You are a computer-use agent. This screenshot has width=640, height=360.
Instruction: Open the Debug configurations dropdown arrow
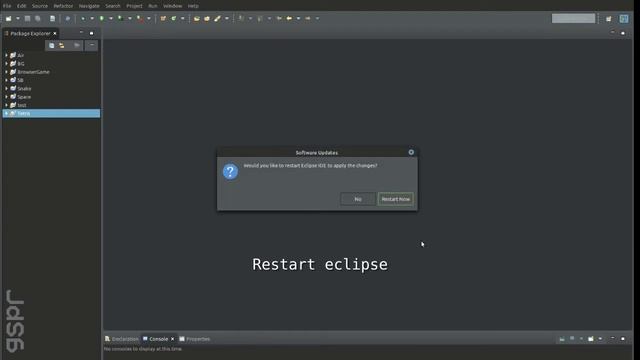click(x=92, y=18)
